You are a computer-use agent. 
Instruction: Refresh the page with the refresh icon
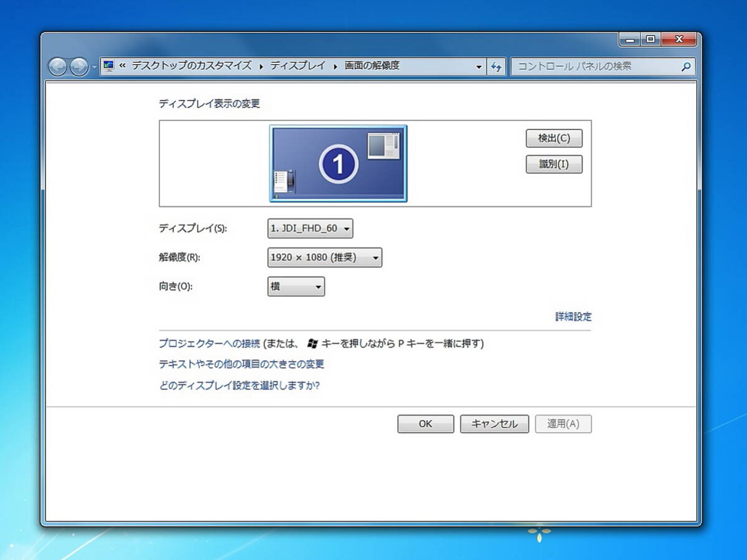pos(496,67)
